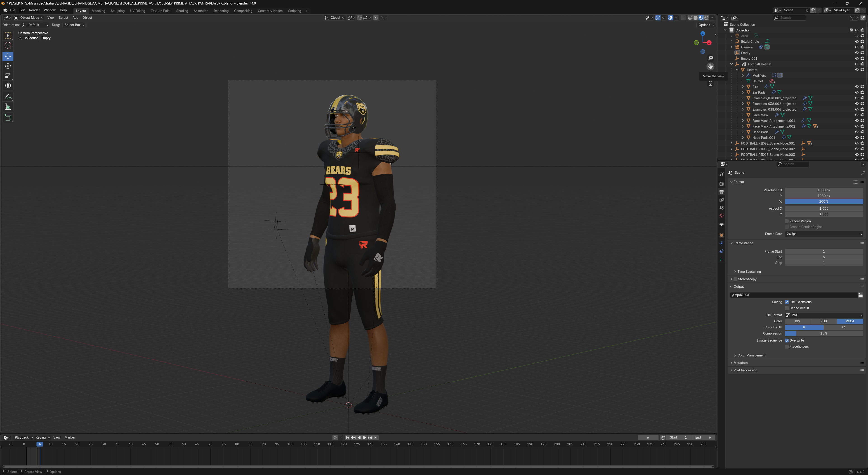Click the Add Cube tool icon
The height and width of the screenshot is (475, 868).
8,118
